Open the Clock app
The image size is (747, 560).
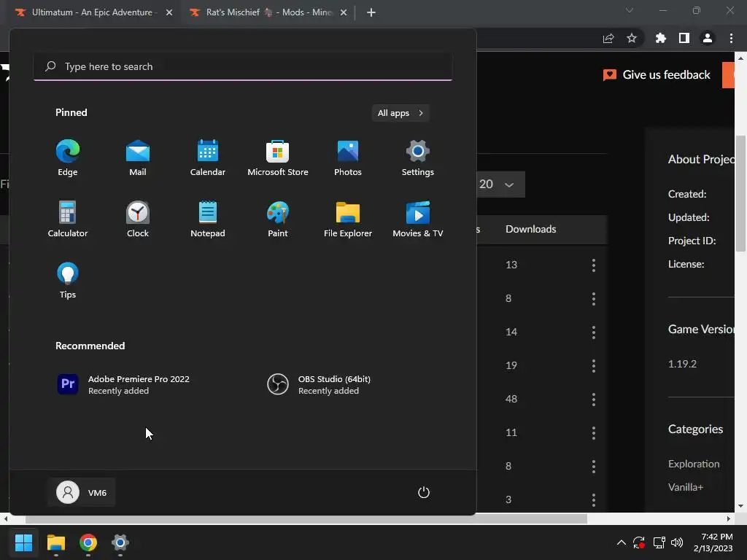click(x=138, y=219)
